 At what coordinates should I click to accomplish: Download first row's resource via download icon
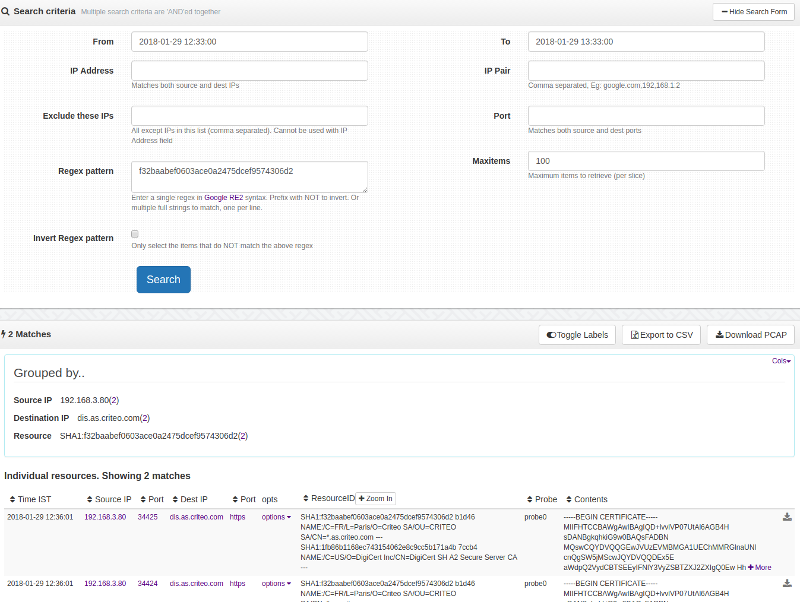coord(787,517)
